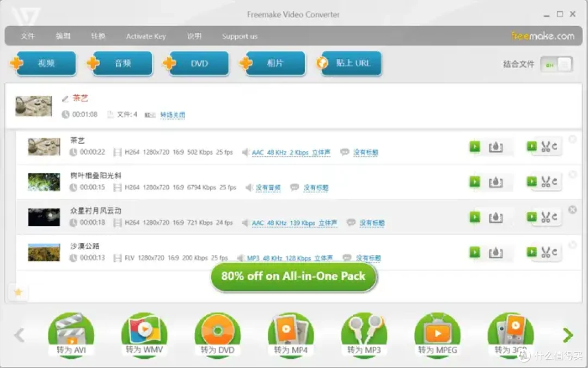Click the 转场关闭 transition link
This screenshot has height=368, width=588.
[x=173, y=115]
